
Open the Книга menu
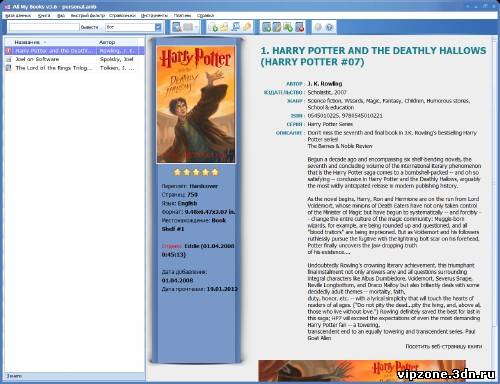point(44,15)
